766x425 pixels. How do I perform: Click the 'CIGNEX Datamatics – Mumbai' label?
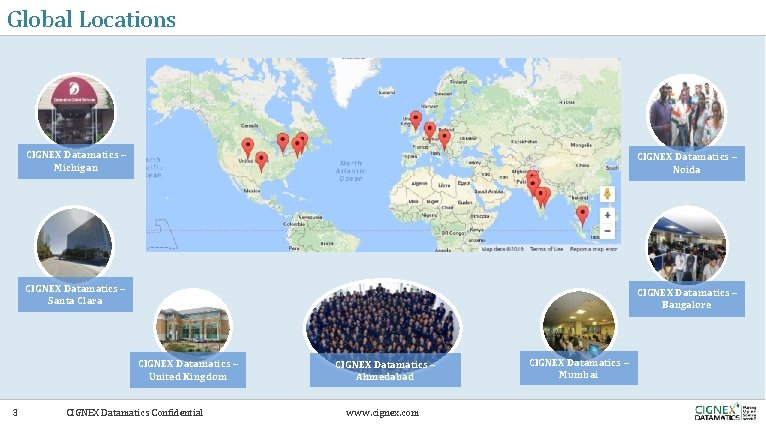(x=579, y=368)
